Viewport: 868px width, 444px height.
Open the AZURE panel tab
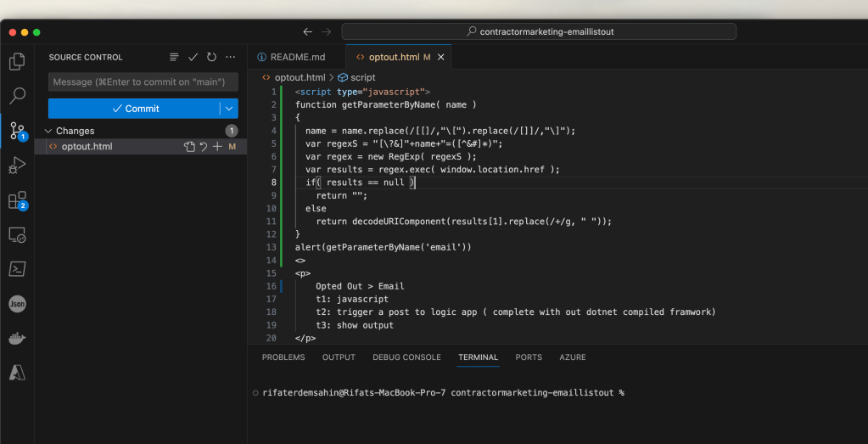tap(573, 357)
